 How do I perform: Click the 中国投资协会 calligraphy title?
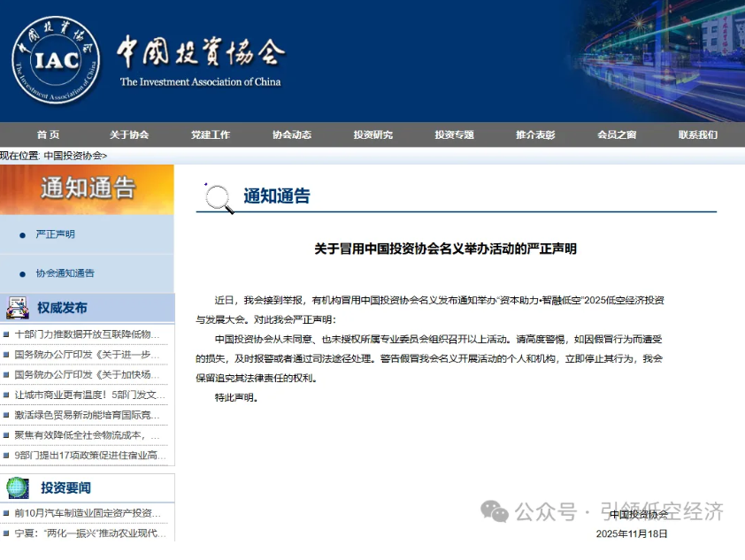click(201, 52)
